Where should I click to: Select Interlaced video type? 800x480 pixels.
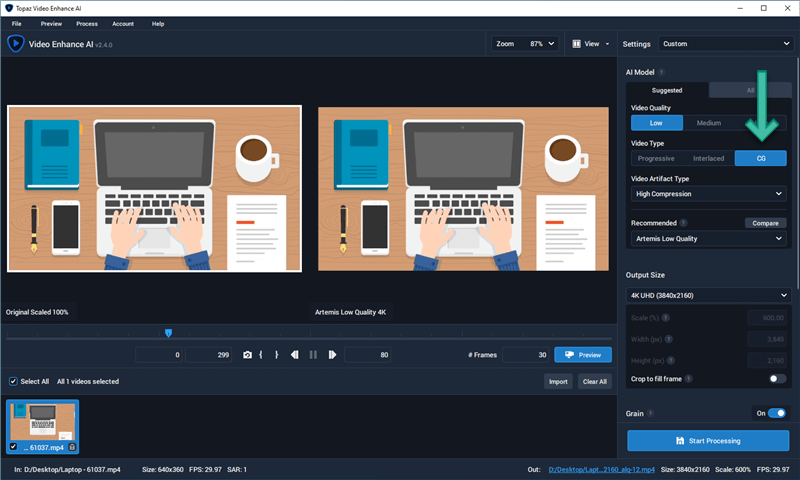(x=709, y=158)
